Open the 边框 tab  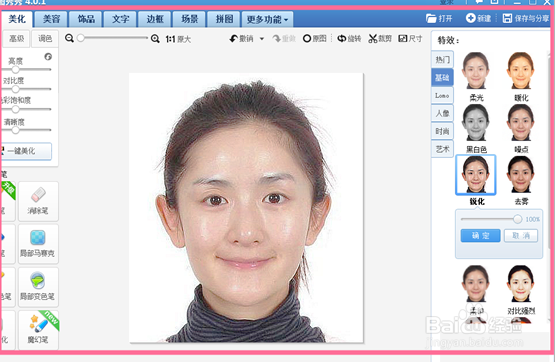[155, 19]
